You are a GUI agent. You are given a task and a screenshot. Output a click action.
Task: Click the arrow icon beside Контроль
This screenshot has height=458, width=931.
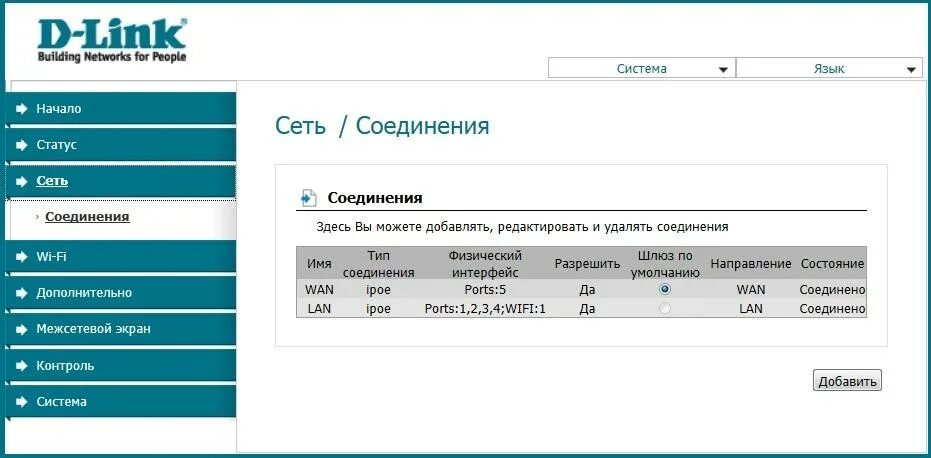pyautogui.click(x=22, y=366)
